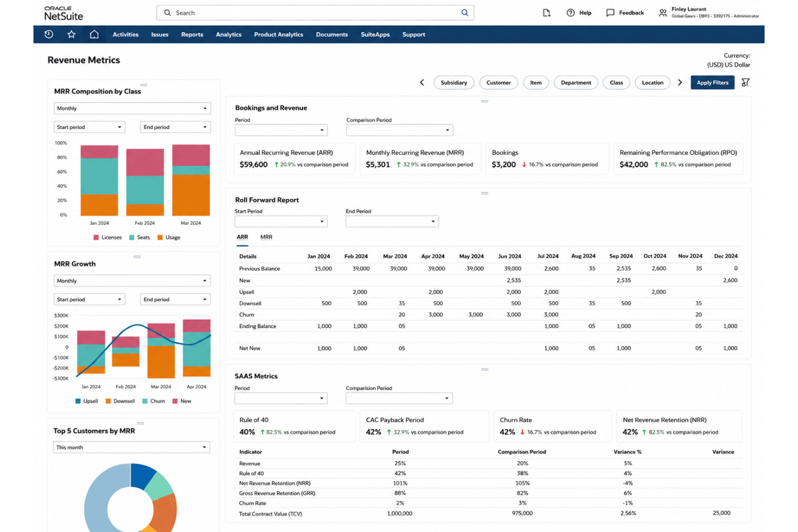Open the create new document icon
Screen dimensions: 798x532
546,13
